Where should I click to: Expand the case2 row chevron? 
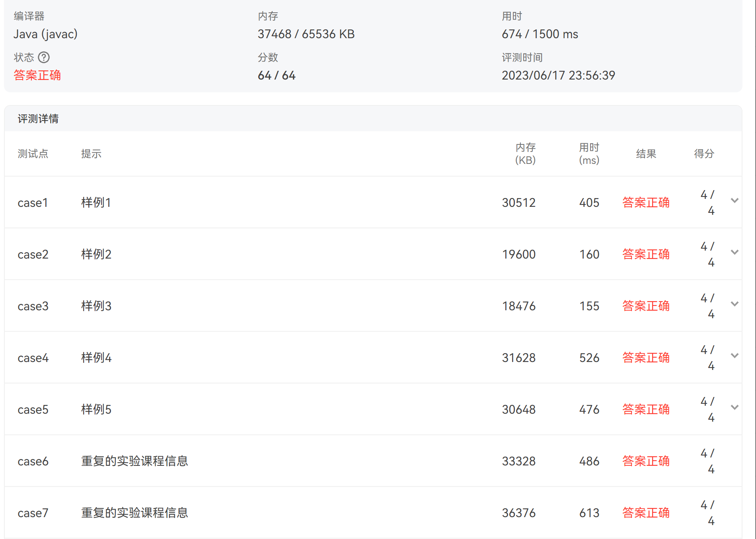coord(735,252)
